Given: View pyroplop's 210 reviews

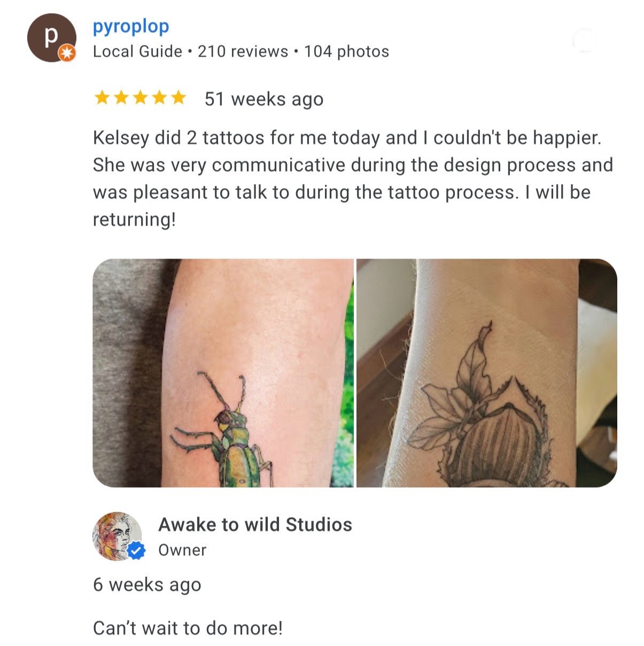Looking at the screenshot, I should click(243, 51).
